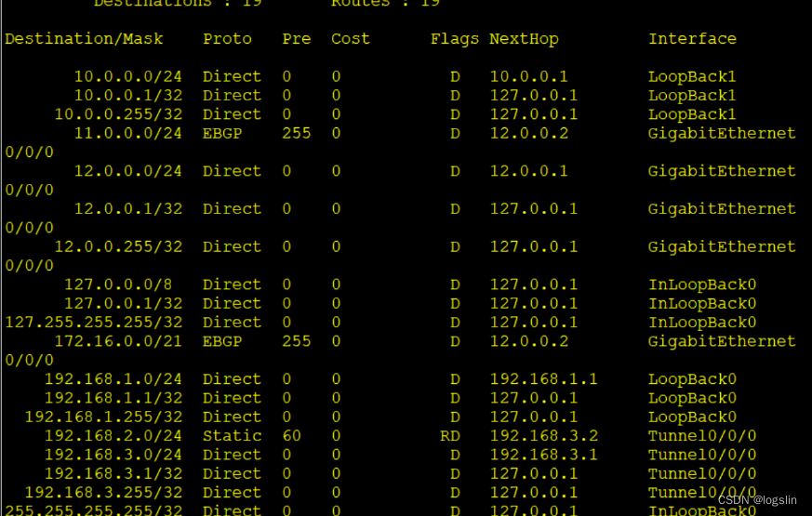Click Direct protocol in 192.168.1.1/32 row
This screenshot has width=812, height=516.
point(232,399)
